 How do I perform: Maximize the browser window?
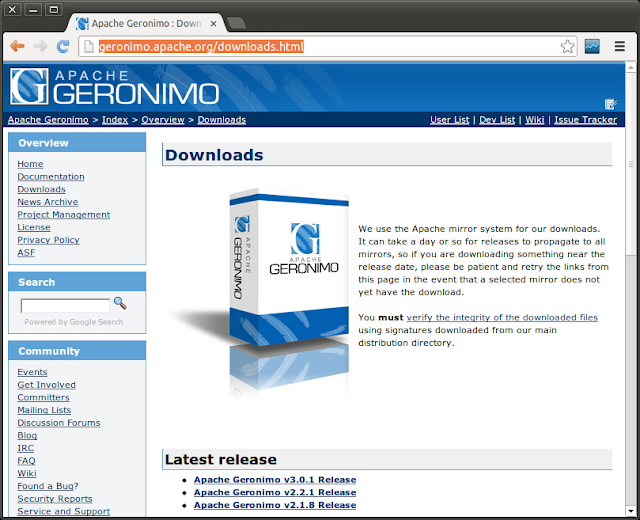pos(53,9)
